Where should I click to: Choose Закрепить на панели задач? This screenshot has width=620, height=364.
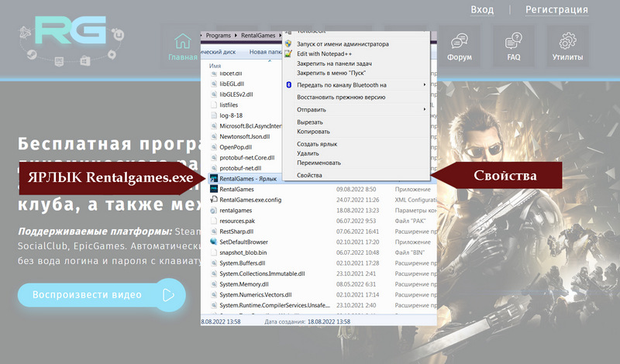click(x=334, y=64)
